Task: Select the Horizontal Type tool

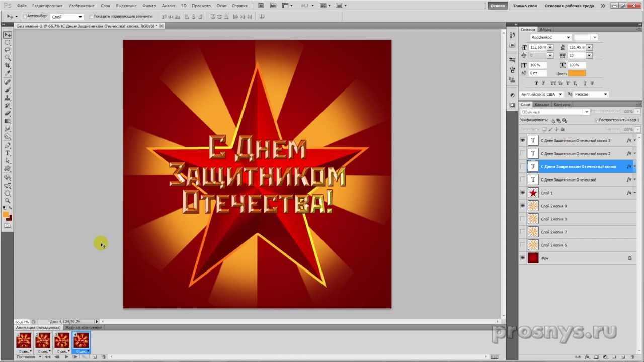Action: pos(8,152)
